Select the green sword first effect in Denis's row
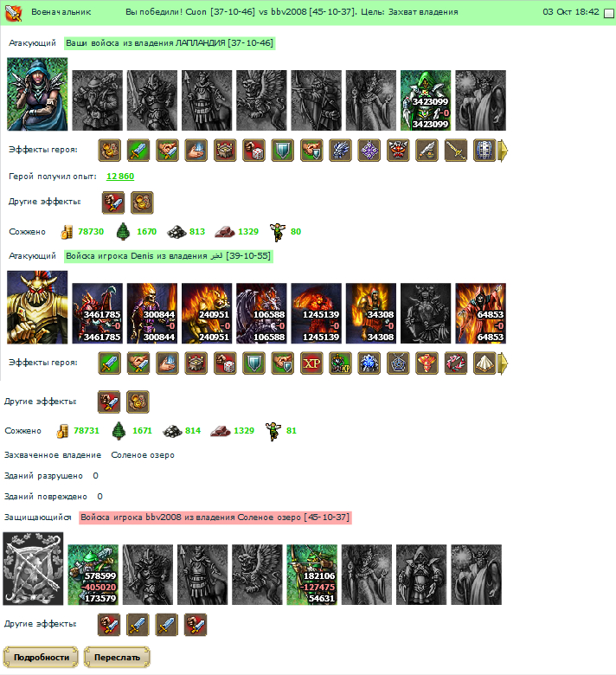The height and width of the screenshot is (675, 616). tap(110, 363)
